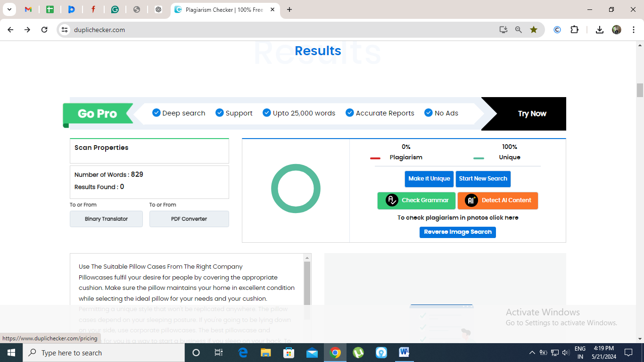
Task: Open uTorrent from taskbar
Action: click(358, 353)
